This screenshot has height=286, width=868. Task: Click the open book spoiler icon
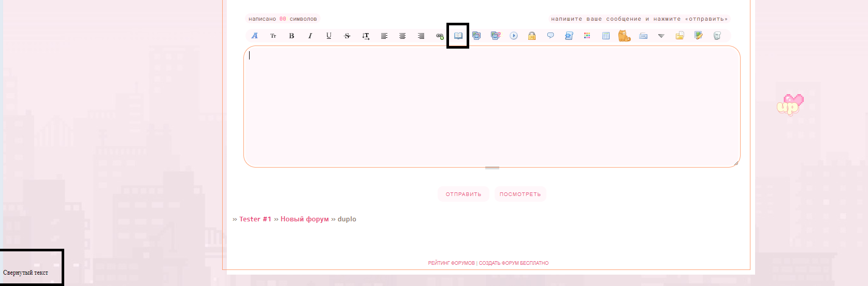click(458, 36)
